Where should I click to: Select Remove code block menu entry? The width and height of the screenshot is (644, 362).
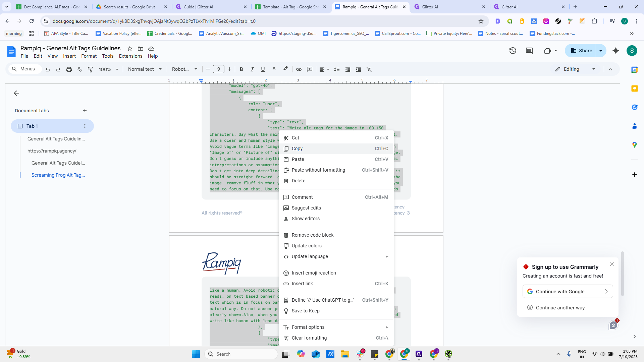coord(312,235)
